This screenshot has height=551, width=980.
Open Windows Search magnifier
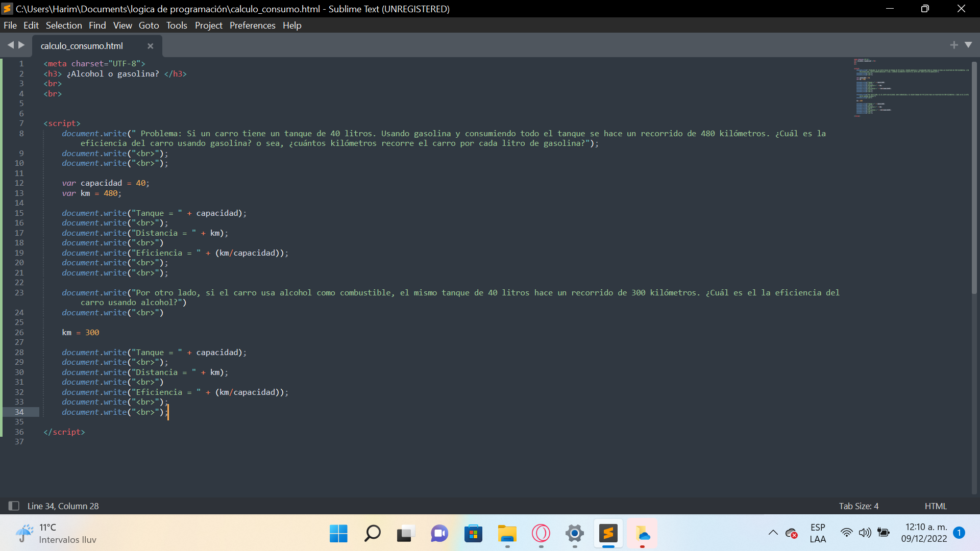372,534
